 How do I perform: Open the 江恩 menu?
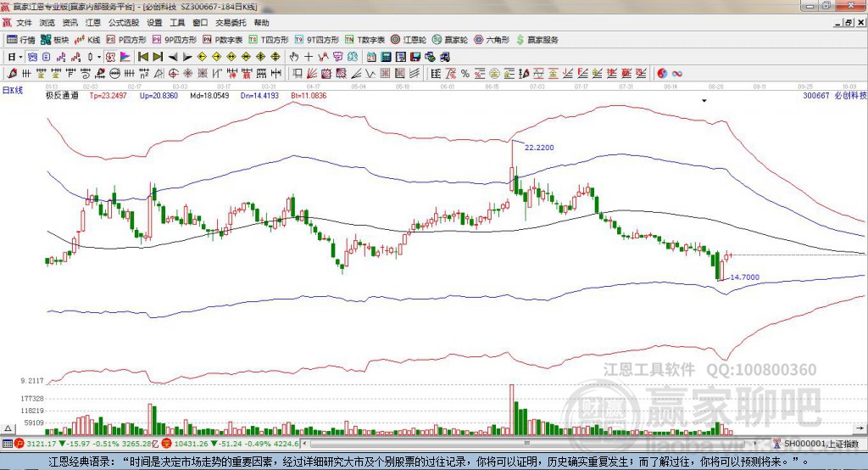[x=93, y=23]
